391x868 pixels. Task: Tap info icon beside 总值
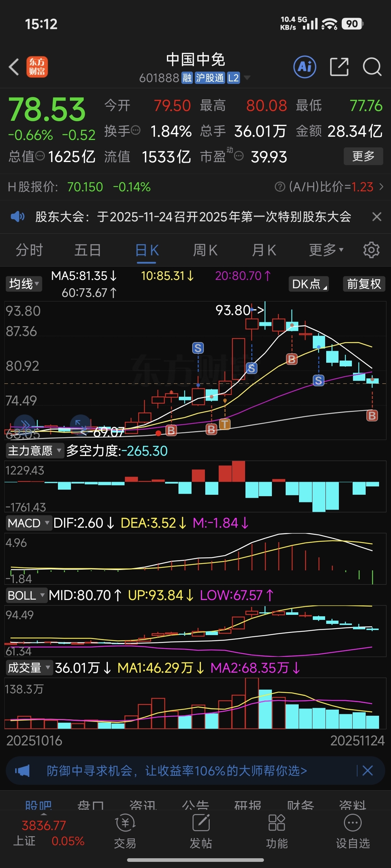pos(40,156)
